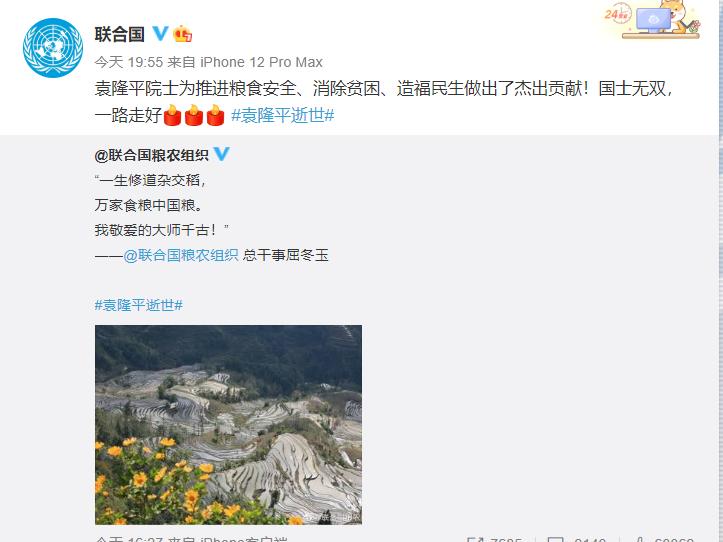
Task: Open the 联合国 UN emblem avatar
Action: coord(53,48)
